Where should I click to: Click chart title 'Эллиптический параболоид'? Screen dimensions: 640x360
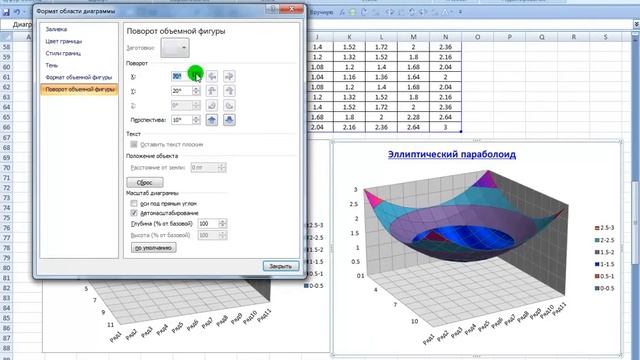pos(452,154)
